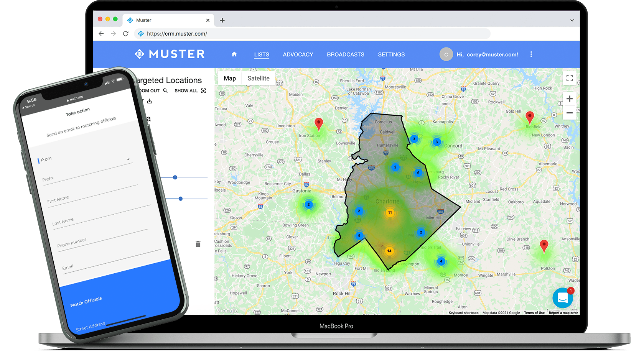The image size is (644, 358).
Task: Click the download icon in Targeted Locations
Action: click(150, 101)
